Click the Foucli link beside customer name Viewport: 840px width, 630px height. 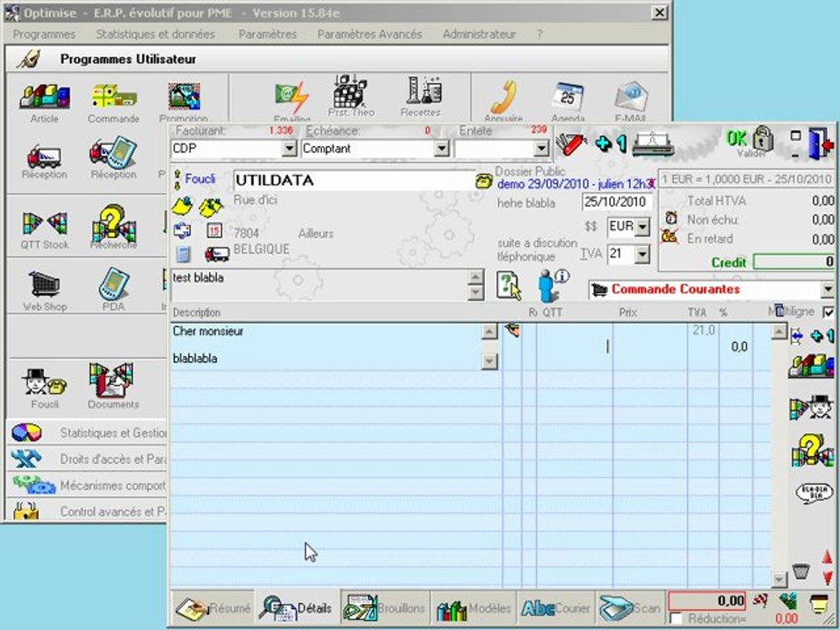point(199,178)
